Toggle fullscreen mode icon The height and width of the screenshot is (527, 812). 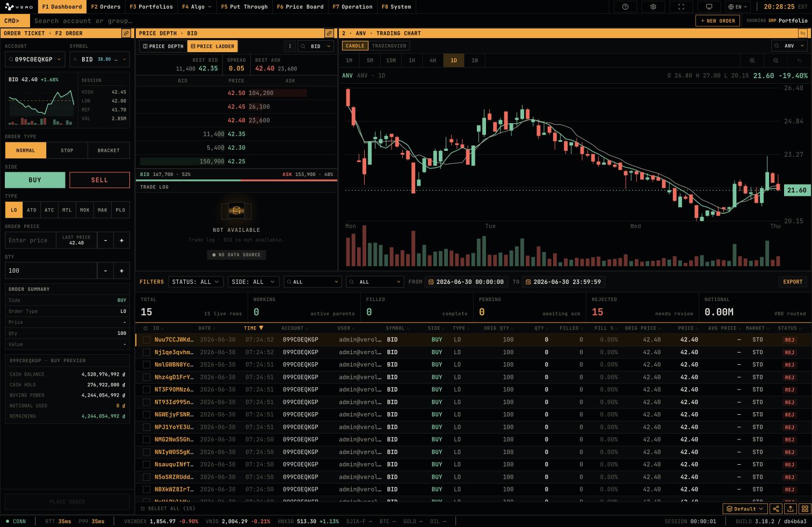point(681,7)
